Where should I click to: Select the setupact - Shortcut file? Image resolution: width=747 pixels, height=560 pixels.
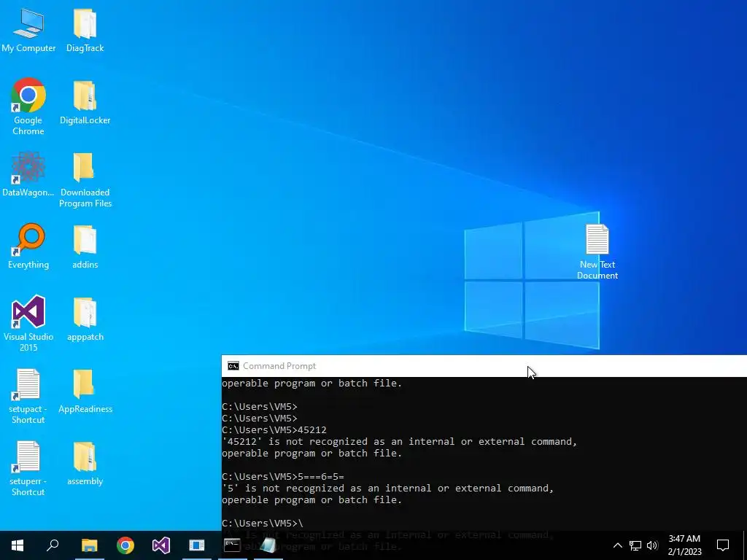28,396
